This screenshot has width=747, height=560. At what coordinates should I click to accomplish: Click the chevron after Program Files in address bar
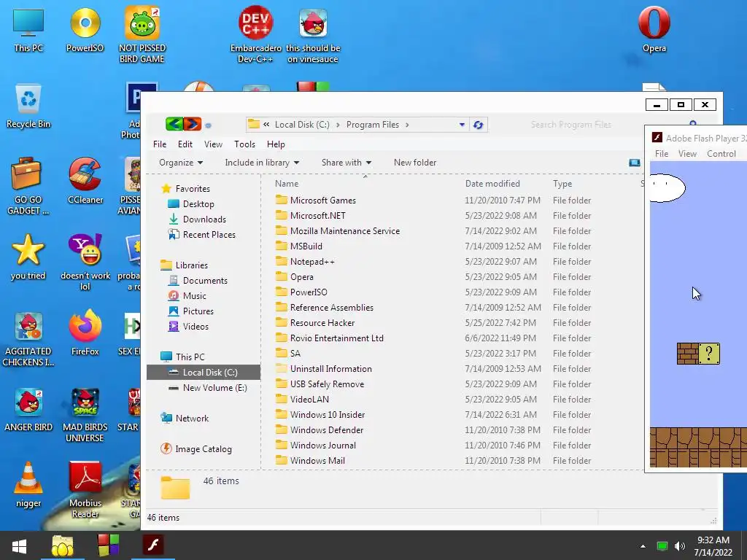tap(407, 125)
